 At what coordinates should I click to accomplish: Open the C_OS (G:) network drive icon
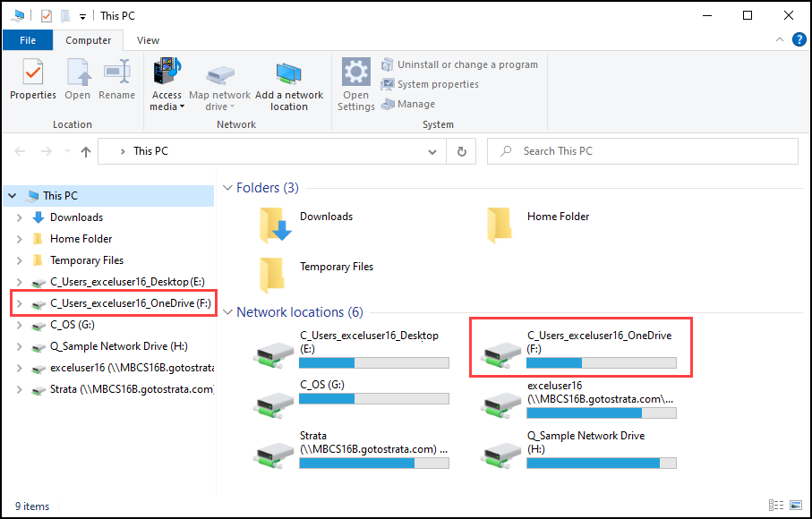(x=275, y=395)
